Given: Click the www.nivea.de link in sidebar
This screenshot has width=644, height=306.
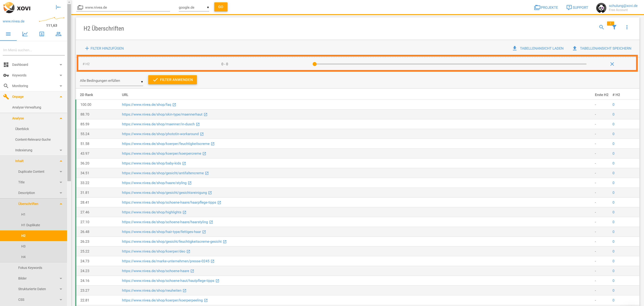Looking at the screenshot, I should [14, 21].
